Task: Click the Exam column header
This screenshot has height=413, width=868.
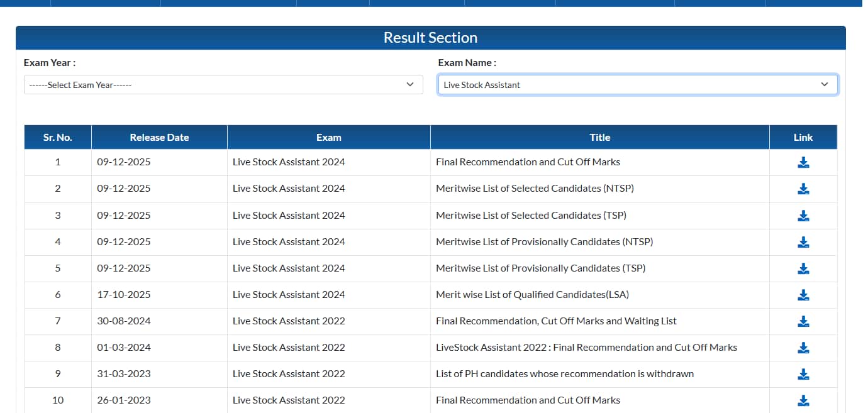Action: coord(328,137)
